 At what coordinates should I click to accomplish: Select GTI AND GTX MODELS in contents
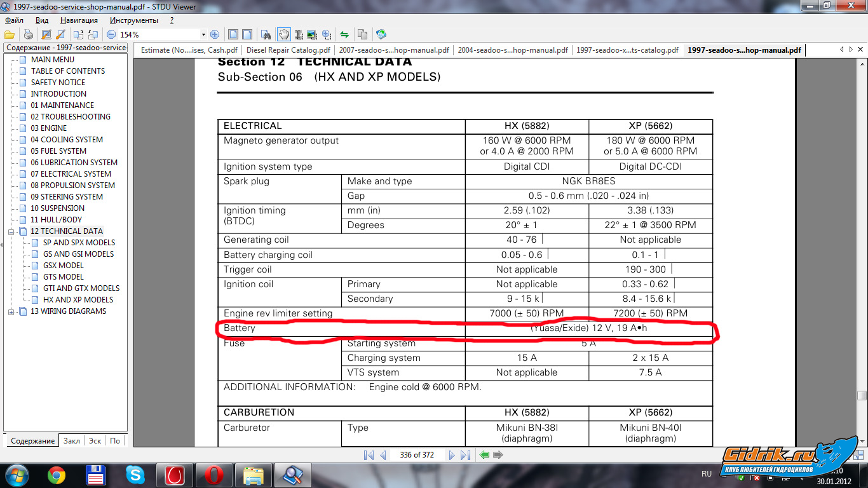click(x=81, y=288)
